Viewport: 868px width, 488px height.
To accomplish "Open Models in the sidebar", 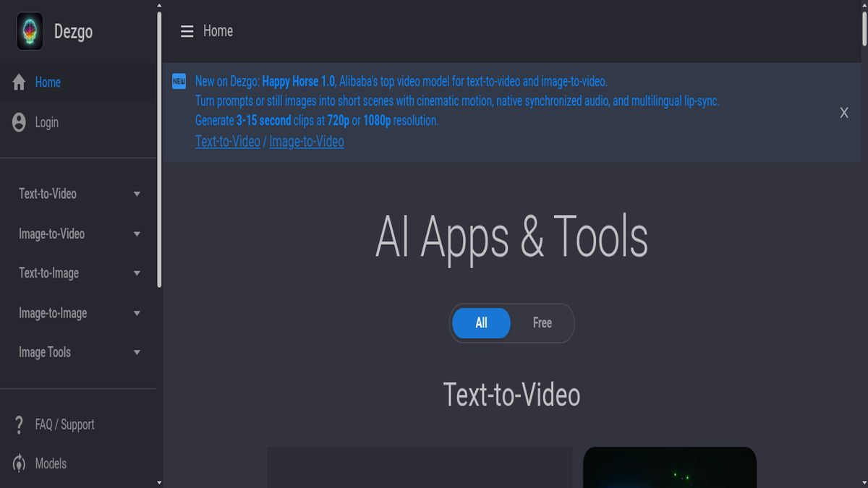I will coord(78,463).
